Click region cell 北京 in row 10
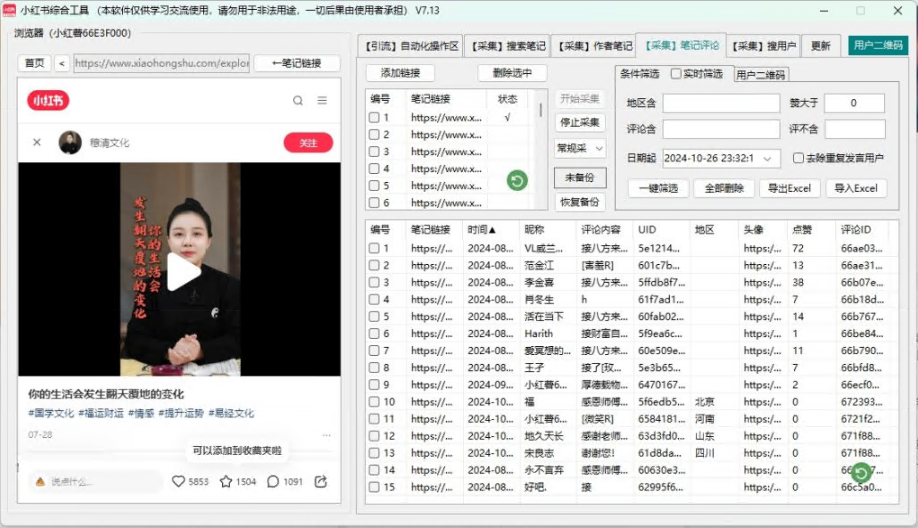 tap(704, 402)
